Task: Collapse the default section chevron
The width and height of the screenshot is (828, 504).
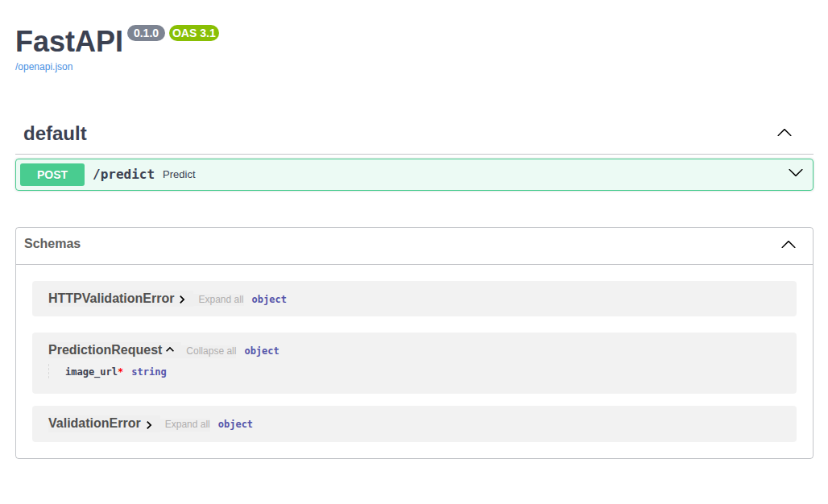Action: tap(785, 133)
